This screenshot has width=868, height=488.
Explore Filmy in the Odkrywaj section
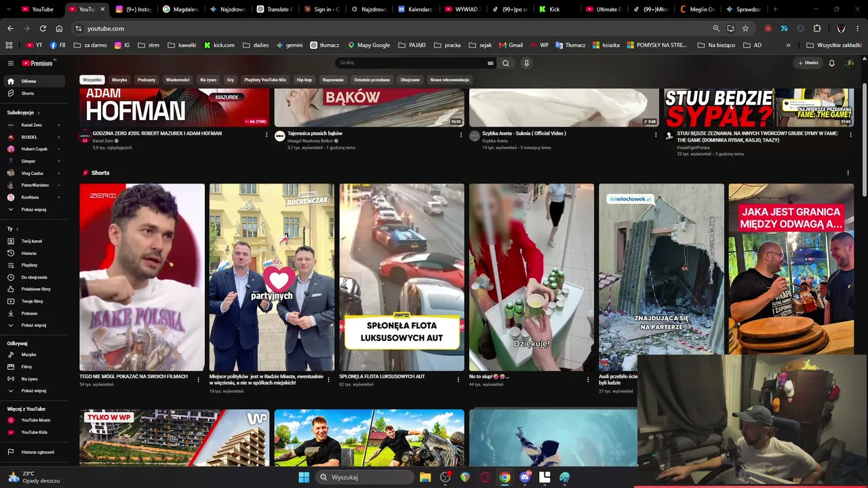(33, 367)
